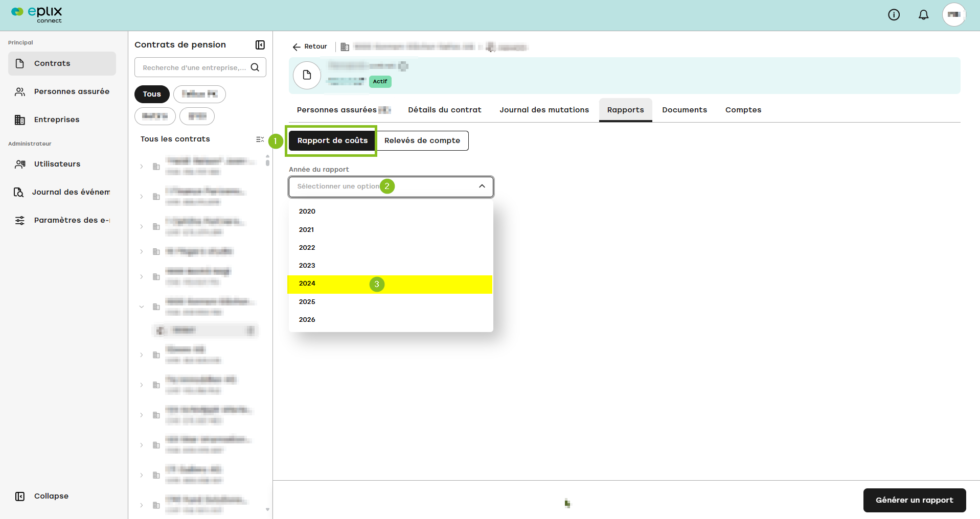The height and width of the screenshot is (519, 980).
Task: Choose 2020 from the year list
Action: [x=391, y=211]
